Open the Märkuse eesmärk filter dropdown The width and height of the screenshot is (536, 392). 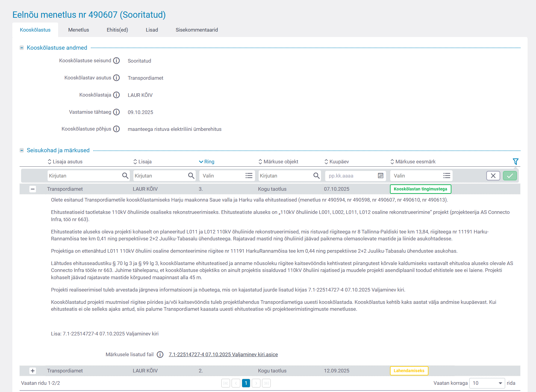447,176
